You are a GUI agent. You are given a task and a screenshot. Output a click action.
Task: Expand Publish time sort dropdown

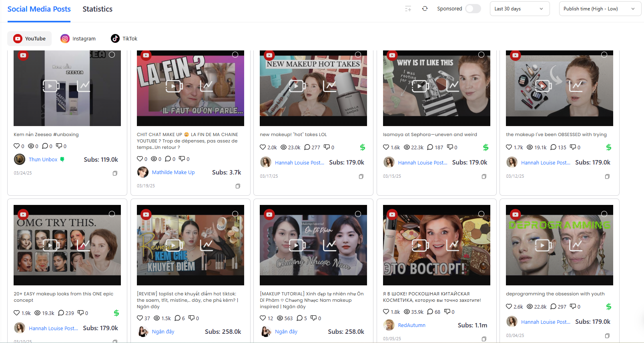[599, 9]
